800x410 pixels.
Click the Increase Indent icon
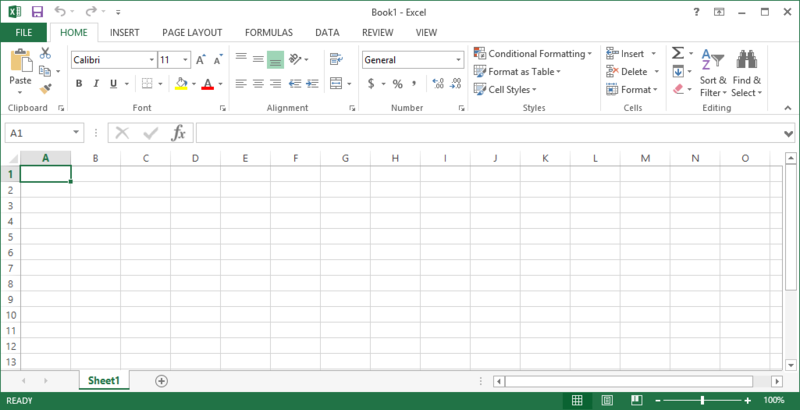coord(312,84)
